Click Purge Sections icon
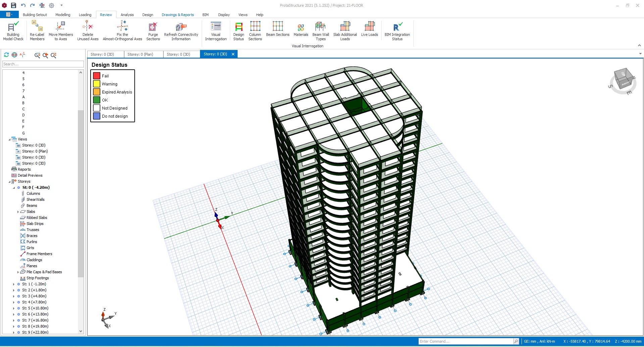Screen dimensions: 644x347 pos(153,31)
